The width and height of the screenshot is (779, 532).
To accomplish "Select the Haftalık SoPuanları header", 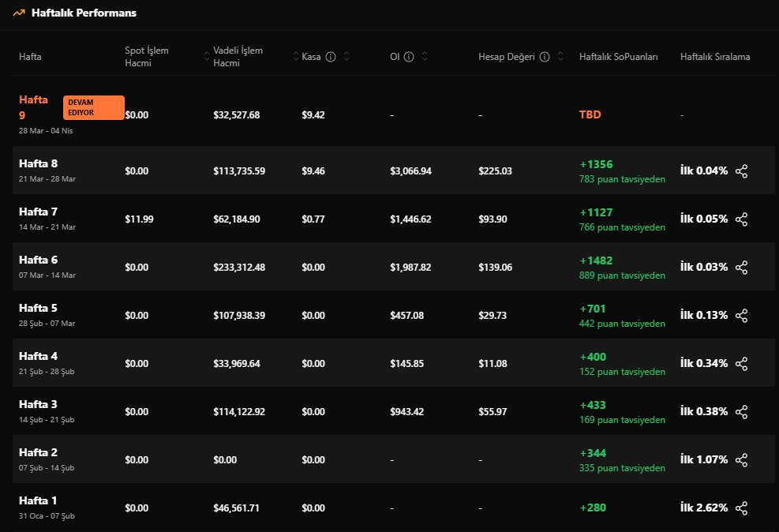I will [619, 57].
